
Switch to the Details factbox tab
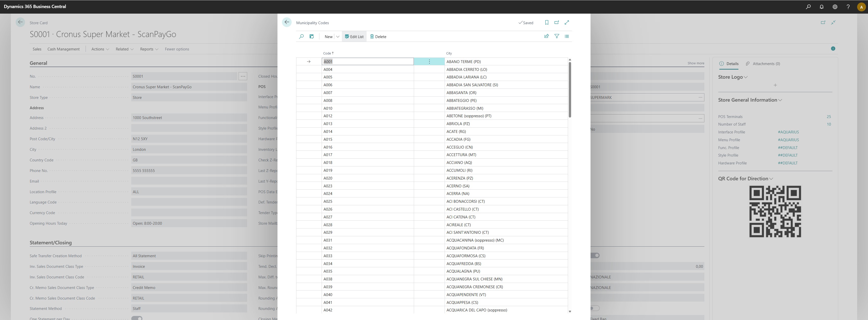pos(729,64)
